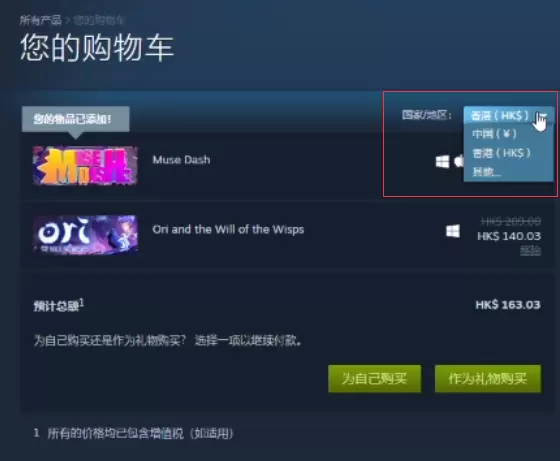The image size is (560, 461).
Task: Select the highlighted 香港 (HK$) dropdown header
Action: (508, 116)
